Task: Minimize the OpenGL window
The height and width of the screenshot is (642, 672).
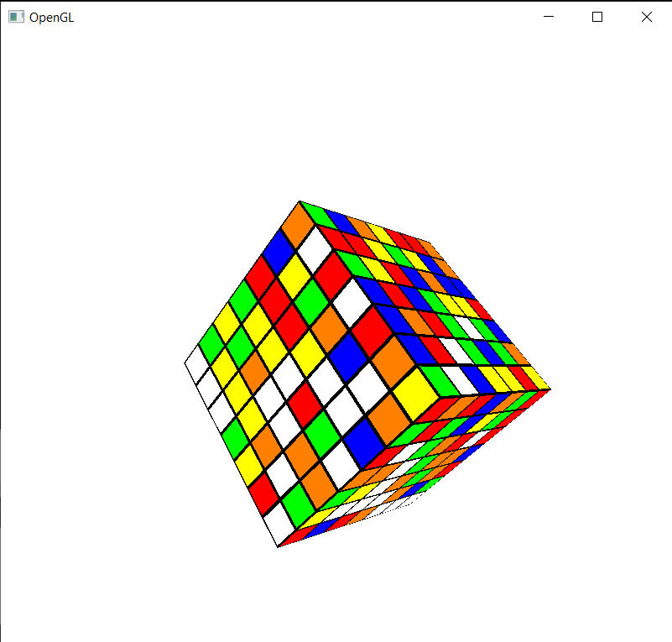Action: pos(549,17)
